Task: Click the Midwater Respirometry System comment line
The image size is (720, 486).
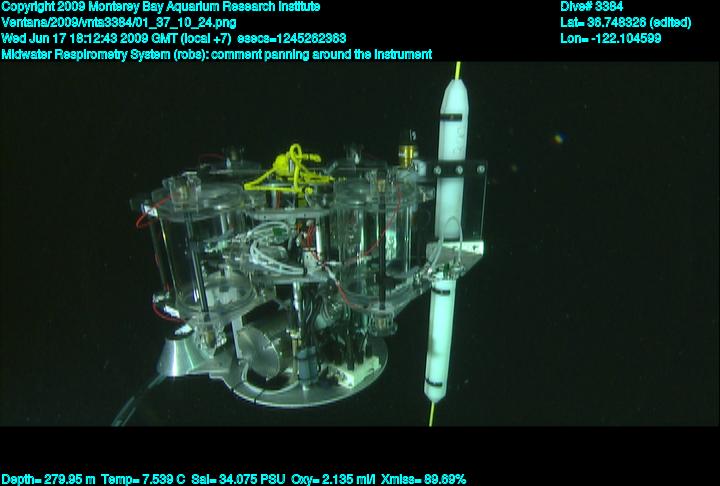Action: [x=217, y=55]
